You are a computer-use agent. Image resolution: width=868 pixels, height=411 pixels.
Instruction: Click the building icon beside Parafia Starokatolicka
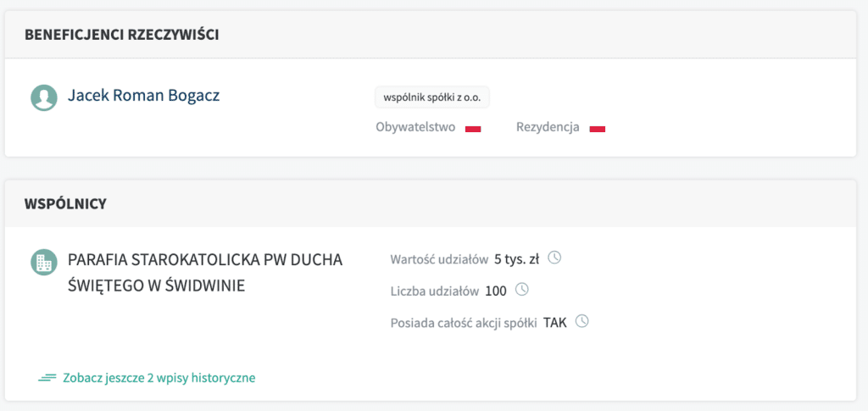pyautogui.click(x=44, y=262)
